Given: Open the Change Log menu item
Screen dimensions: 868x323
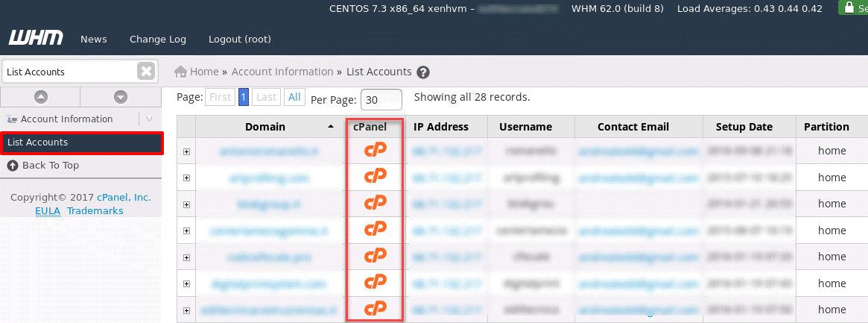Looking at the screenshot, I should [158, 40].
